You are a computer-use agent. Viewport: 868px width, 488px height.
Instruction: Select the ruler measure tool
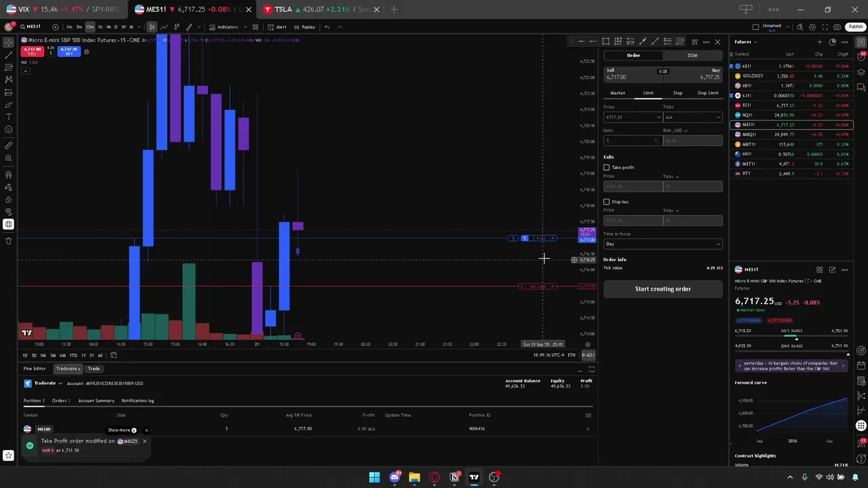point(8,145)
